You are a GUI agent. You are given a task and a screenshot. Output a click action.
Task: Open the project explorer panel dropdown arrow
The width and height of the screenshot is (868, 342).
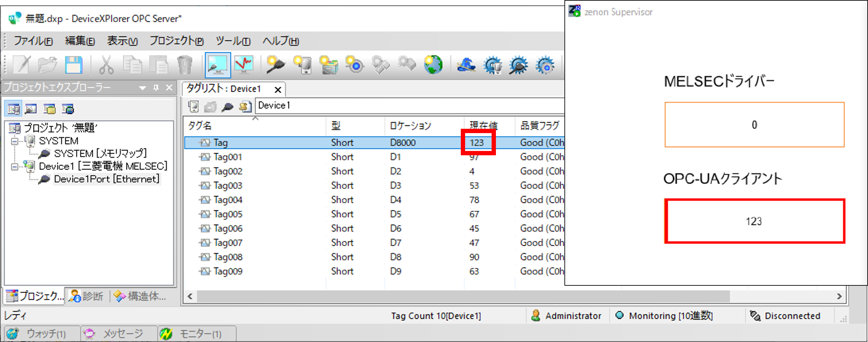[143, 88]
